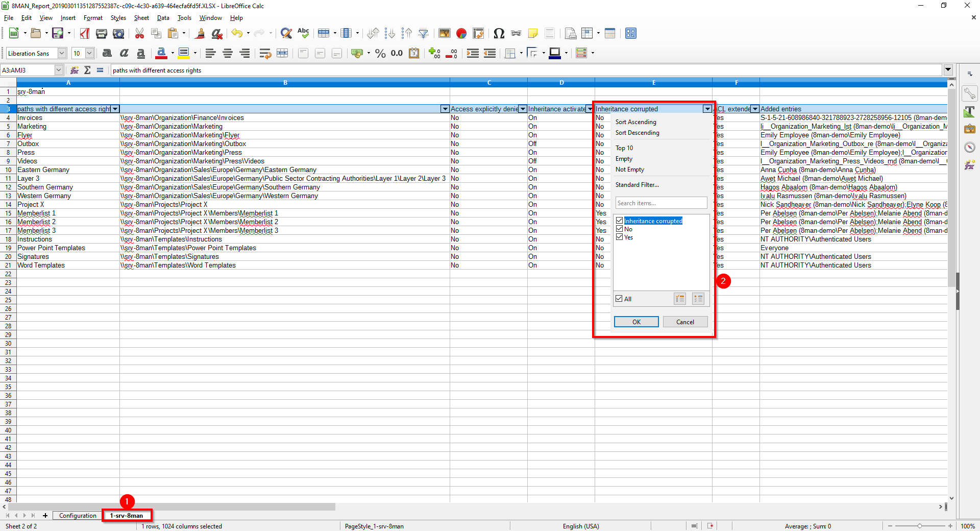Choose Sort Ascending in filter popup
This screenshot has height=531, width=980.
635,122
